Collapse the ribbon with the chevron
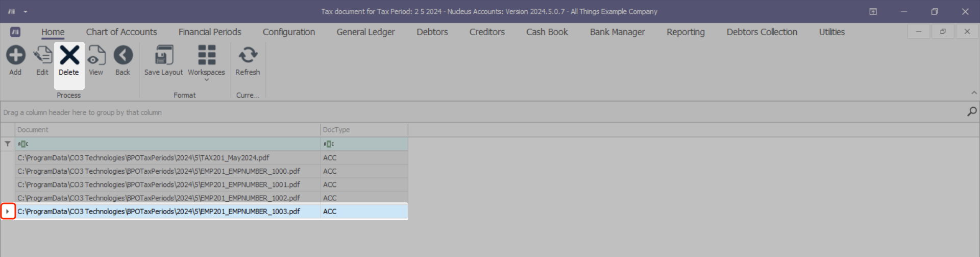980x257 pixels. pyautogui.click(x=974, y=93)
